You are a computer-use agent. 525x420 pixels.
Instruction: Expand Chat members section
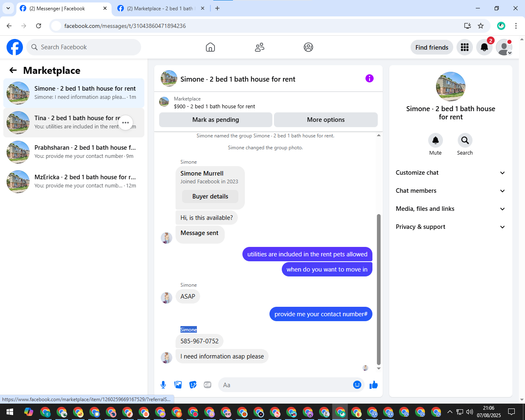pyautogui.click(x=450, y=191)
